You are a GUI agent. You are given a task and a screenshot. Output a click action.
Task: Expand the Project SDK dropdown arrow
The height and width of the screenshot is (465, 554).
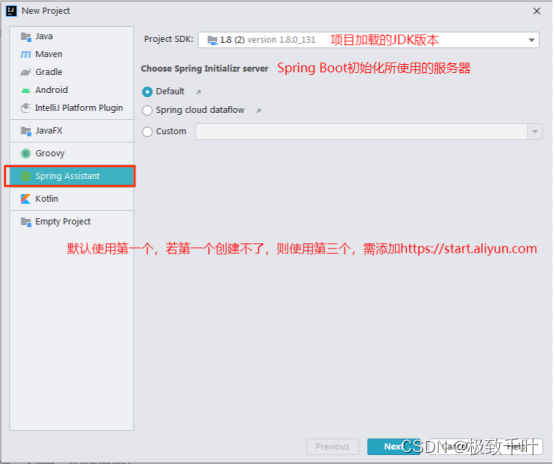click(531, 40)
